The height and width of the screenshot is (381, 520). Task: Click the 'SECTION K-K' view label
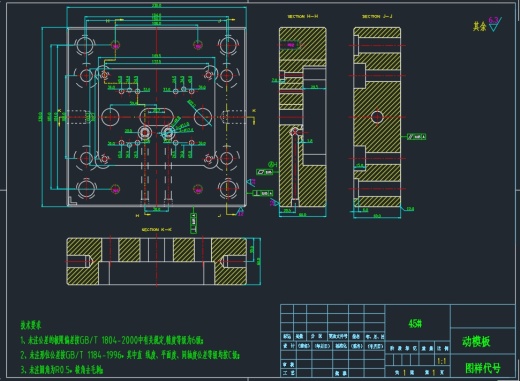pos(157,230)
